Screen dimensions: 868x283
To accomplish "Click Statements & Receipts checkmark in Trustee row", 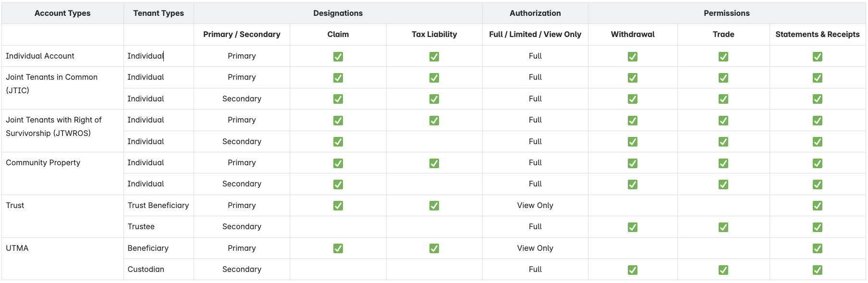I will point(818,227).
